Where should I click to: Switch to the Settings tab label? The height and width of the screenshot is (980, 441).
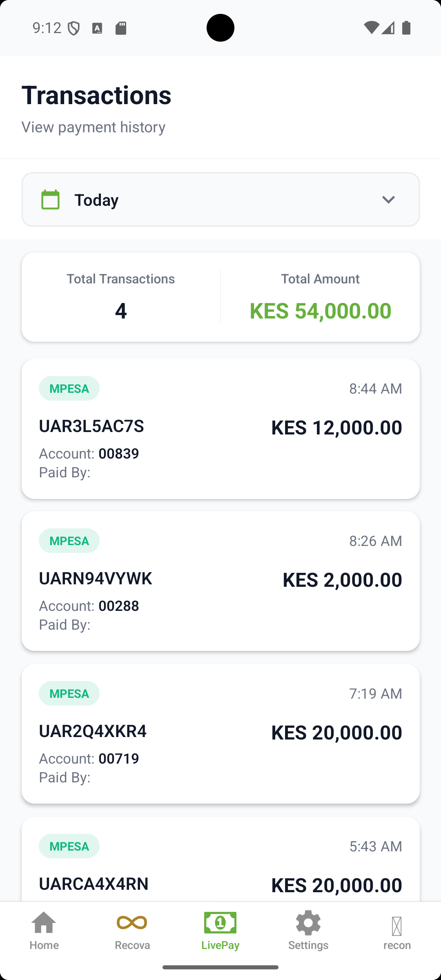308,945
